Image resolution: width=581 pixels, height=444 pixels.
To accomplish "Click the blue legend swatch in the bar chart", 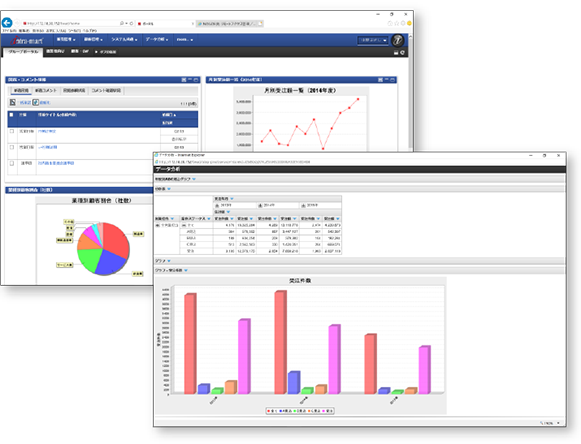I will [280, 411].
